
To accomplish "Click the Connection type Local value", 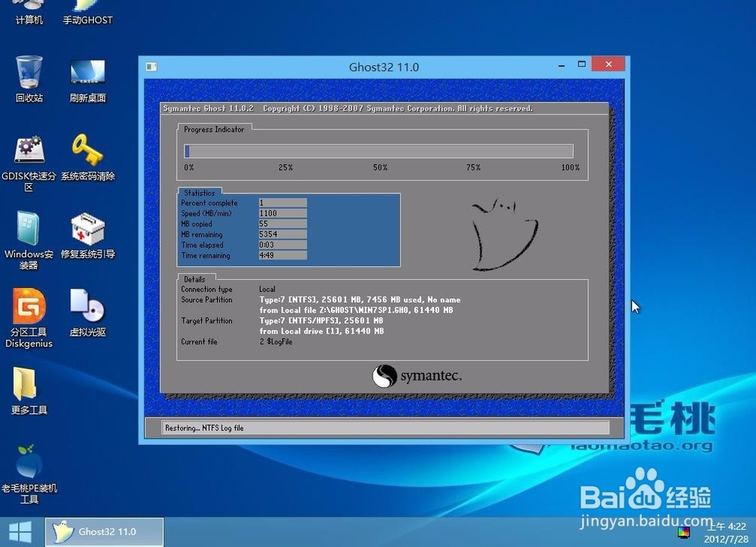I will (x=267, y=290).
